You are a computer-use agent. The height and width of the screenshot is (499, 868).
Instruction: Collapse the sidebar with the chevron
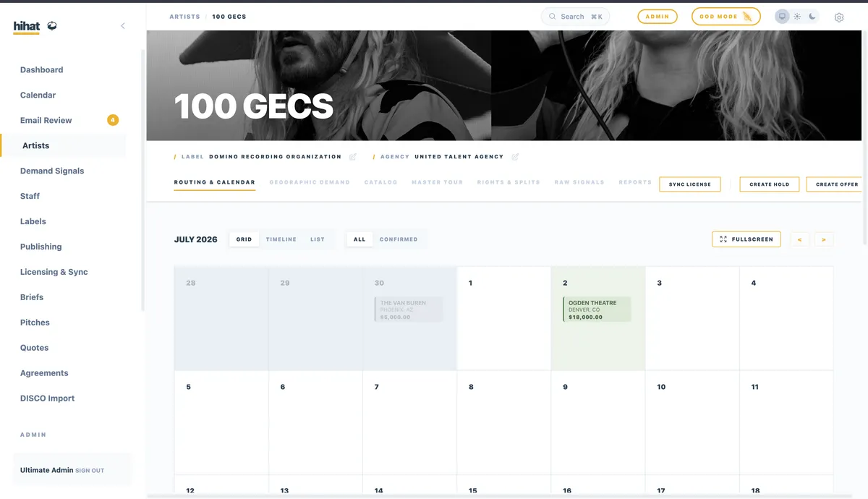coord(123,26)
